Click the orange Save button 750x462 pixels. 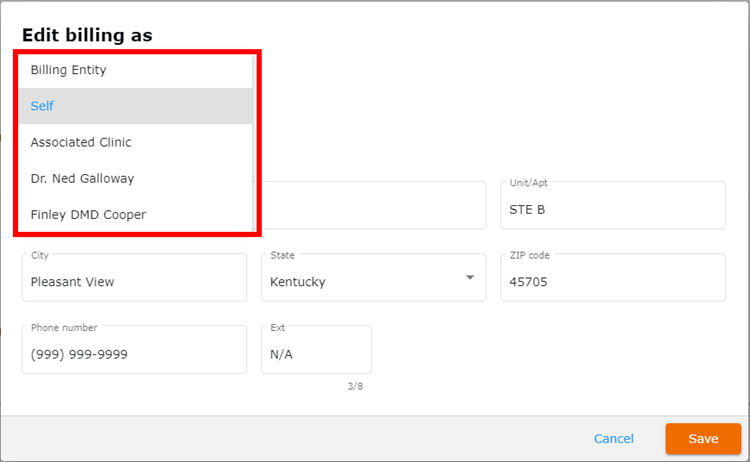(703, 439)
